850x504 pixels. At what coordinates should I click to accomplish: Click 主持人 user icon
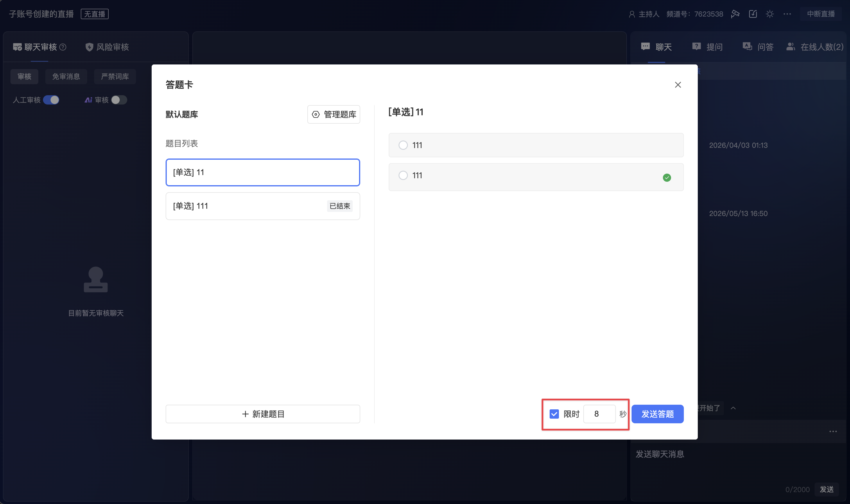click(632, 14)
